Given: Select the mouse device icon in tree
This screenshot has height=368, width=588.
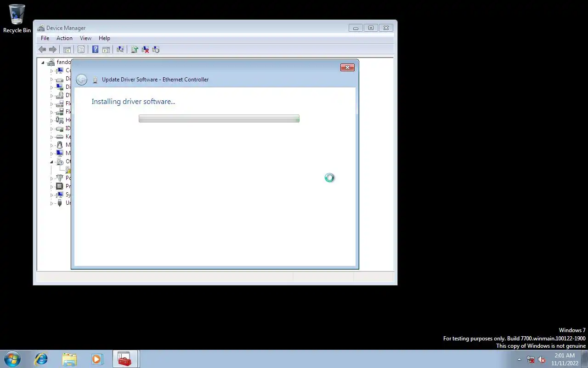Looking at the screenshot, I should tap(59, 145).
